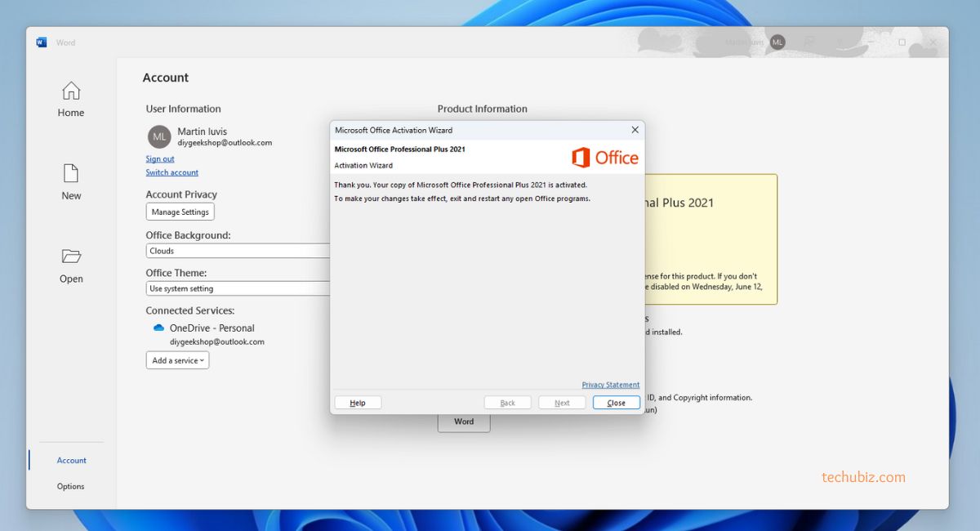Expand the Office Background dropdown showing Clouds
The image size is (980, 531).
pos(238,251)
